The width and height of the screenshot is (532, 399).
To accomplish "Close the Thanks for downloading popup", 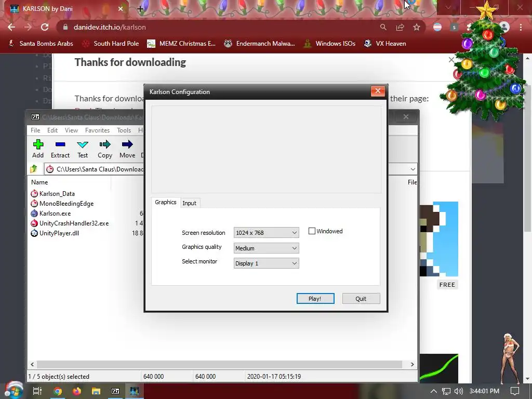I will coord(451,60).
